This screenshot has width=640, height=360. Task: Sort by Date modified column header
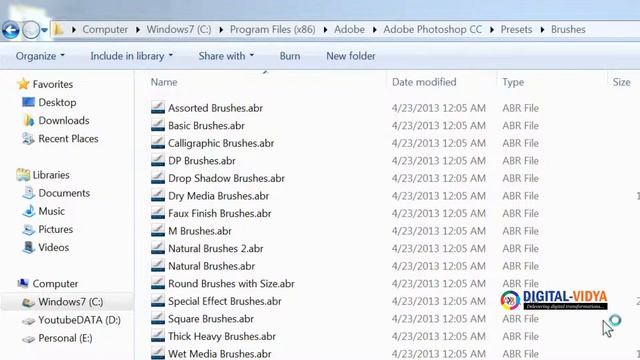coord(424,82)
